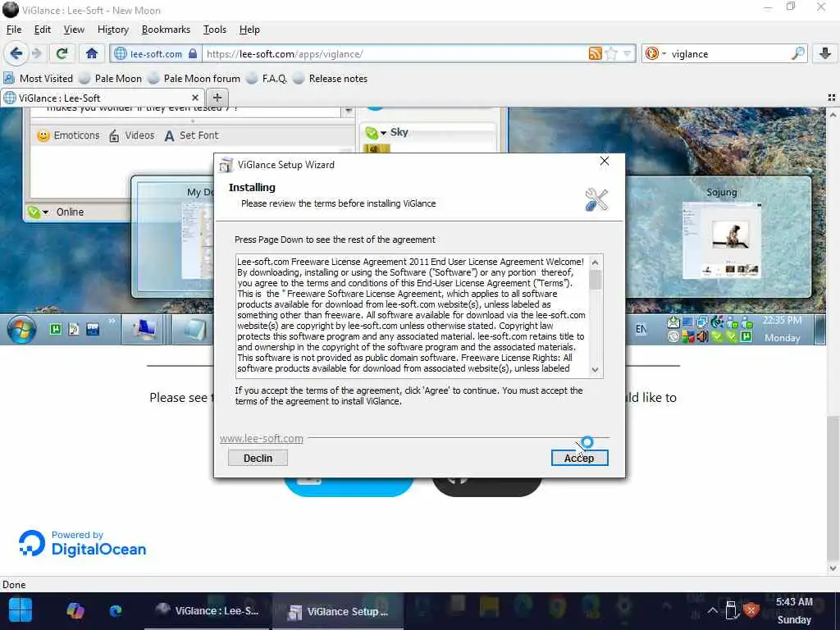Switch to 'ViGlance Setup...' taskbar item
This screenshot has height=630, width=840.
click(x=338, y=610)
